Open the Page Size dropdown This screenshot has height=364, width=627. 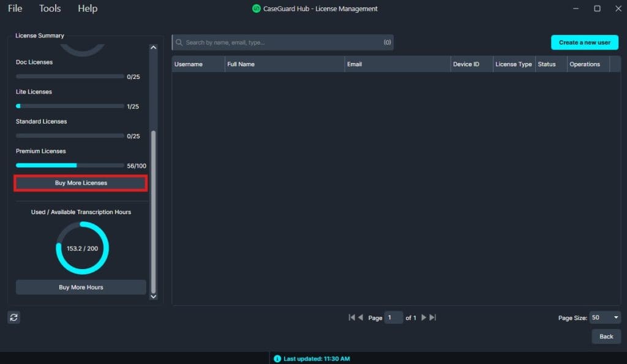click(x=605, y=318)
